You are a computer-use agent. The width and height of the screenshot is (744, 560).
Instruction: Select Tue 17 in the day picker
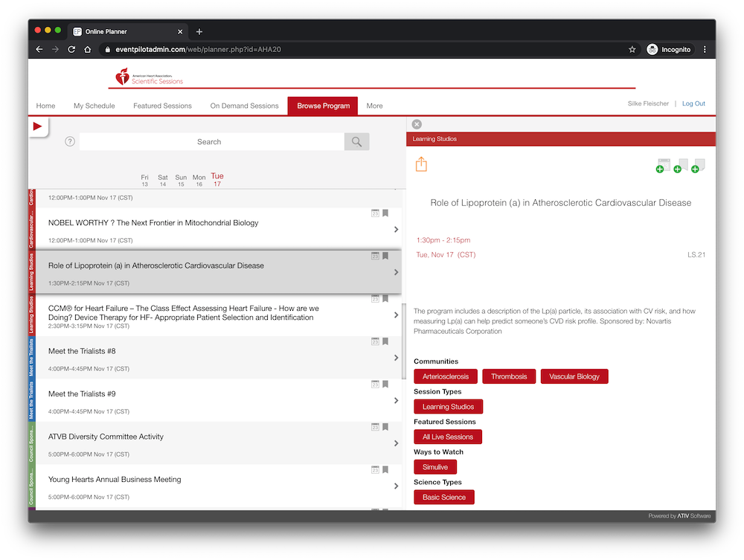coord(217,180)
